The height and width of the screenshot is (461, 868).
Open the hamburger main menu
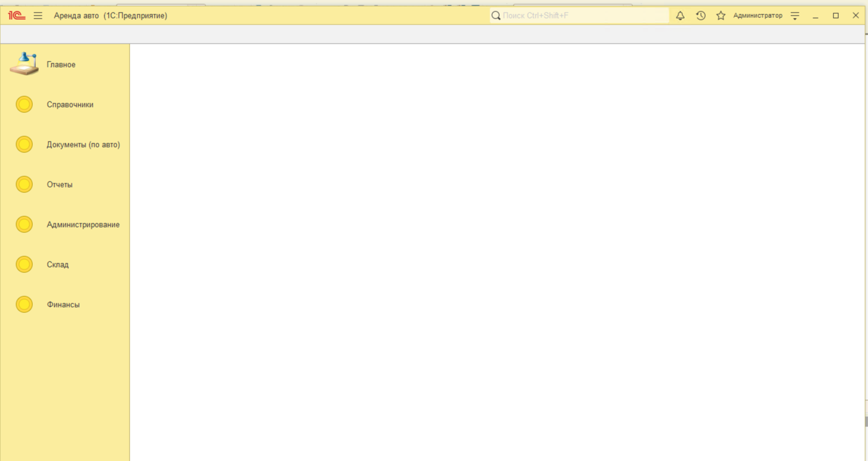[x=38, y=16]
